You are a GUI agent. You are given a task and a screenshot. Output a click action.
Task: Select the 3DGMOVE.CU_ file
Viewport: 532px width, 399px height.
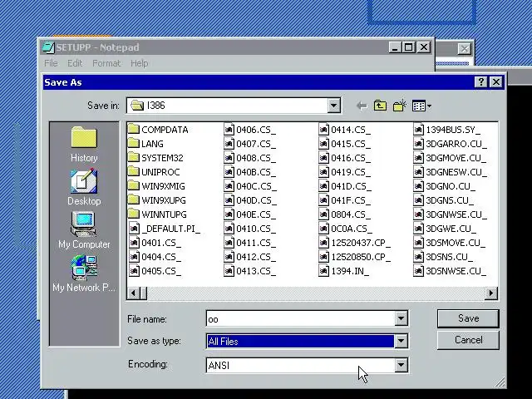point(450,158)
